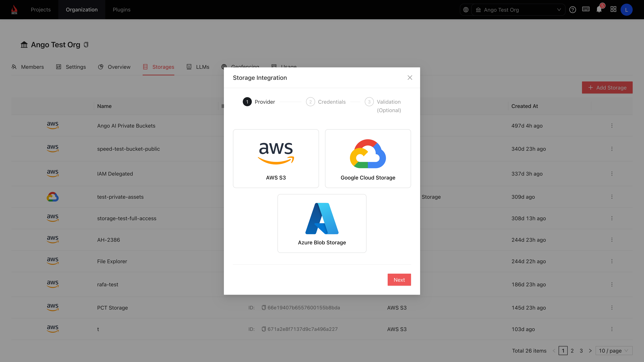Select the Azure Blob Storage provider card

tap(322, 224)
